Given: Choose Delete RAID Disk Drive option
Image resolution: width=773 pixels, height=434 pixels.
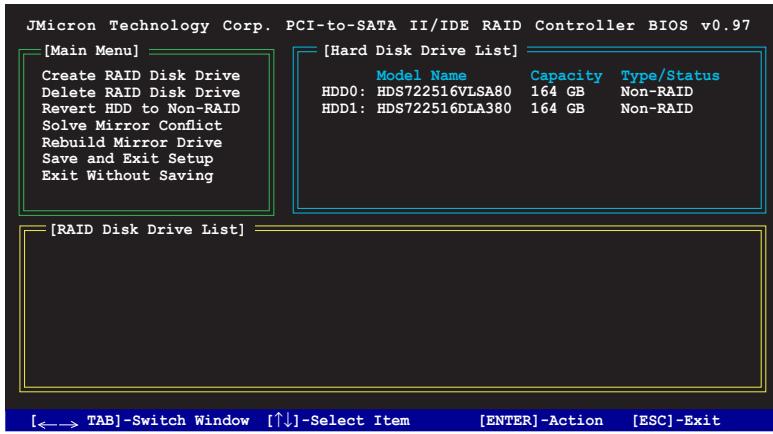Looking at the screenshot, I should pyautogui.click(x=141, y=92).
